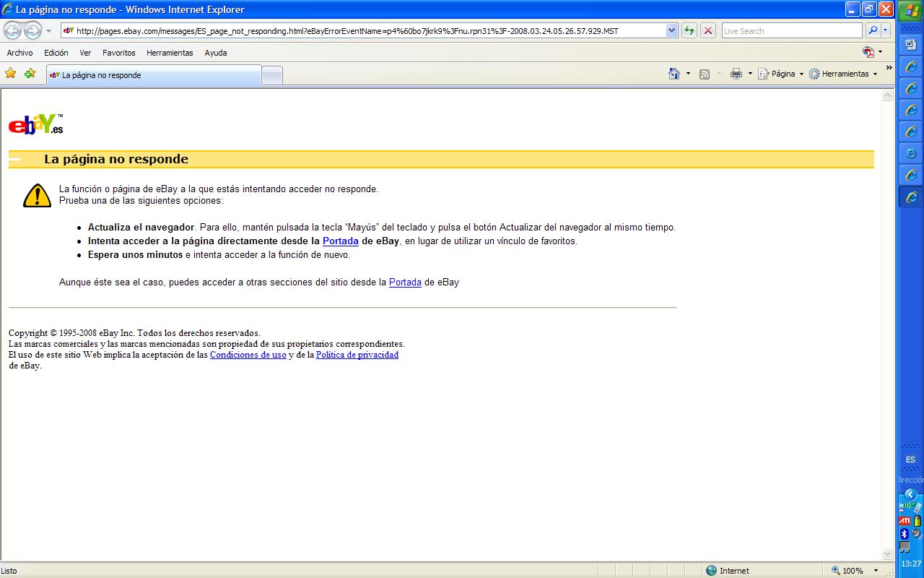Click the 100% zoom level control
The height and width of the screenshot is (578, 924).
[847, 570]
